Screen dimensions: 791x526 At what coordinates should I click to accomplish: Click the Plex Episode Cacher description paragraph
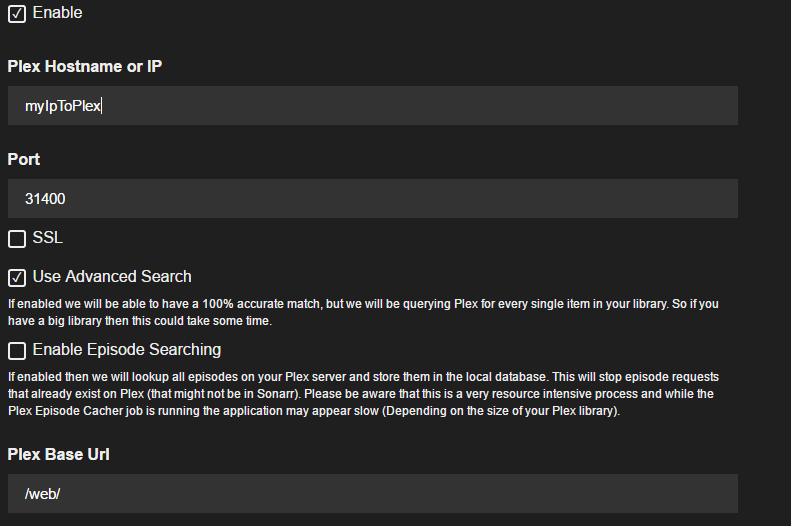point(363,394)
